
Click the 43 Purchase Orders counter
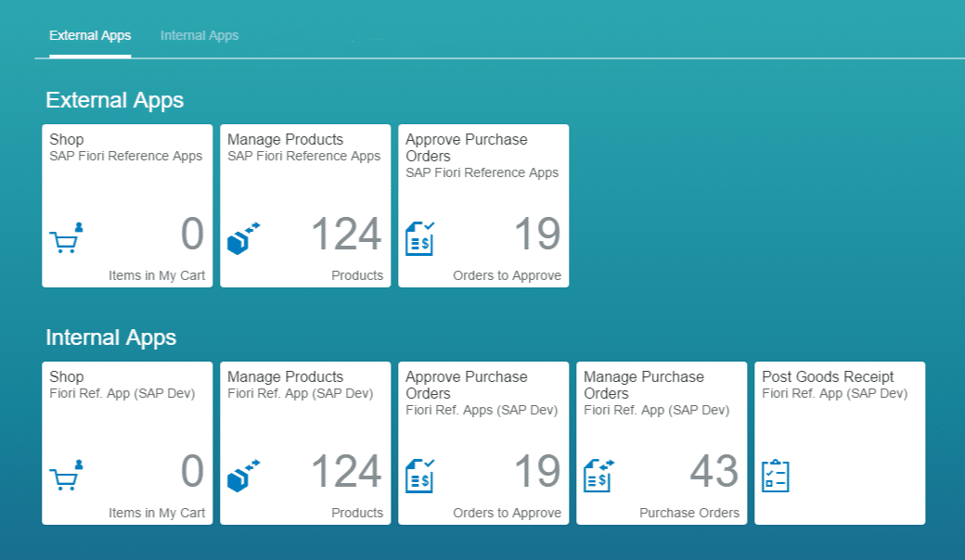point(713,474)
